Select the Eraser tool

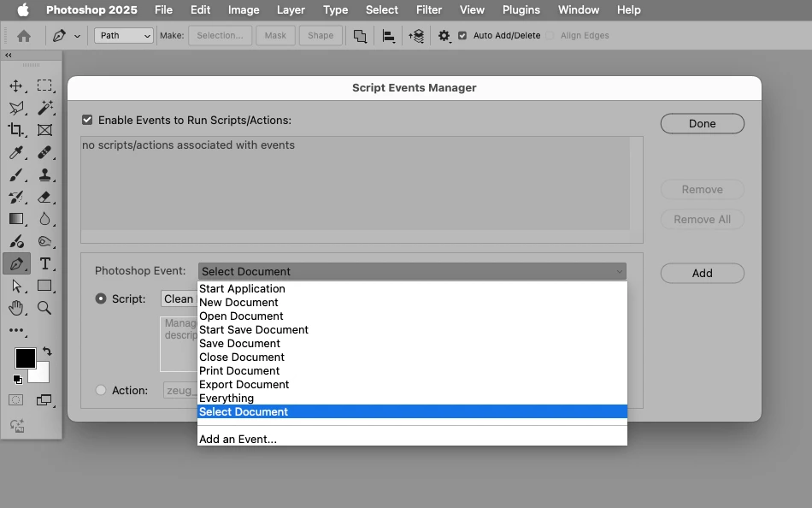tap(44, 197)
